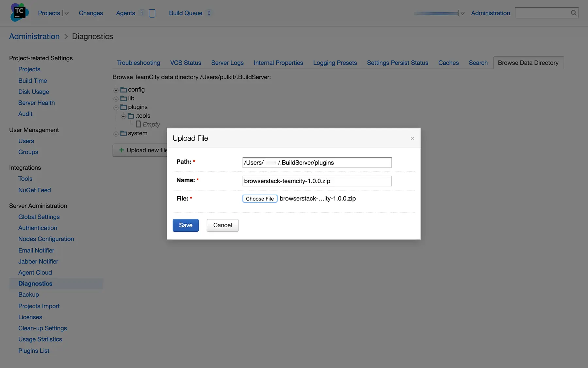Expand the config folder tree node

[x=116, y=90]
